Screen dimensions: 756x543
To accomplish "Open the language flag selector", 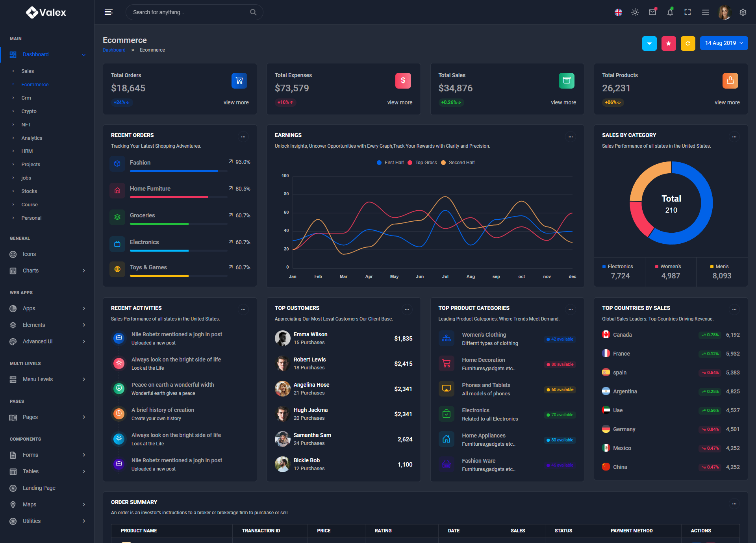I will click(x=618, y=12).
